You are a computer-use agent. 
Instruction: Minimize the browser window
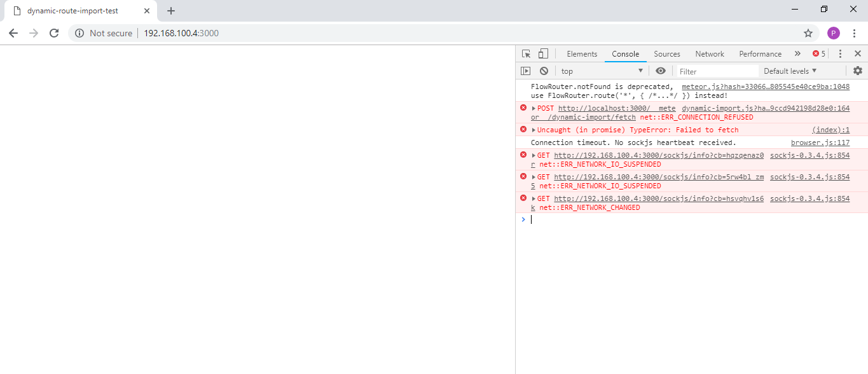pos(795,9)
